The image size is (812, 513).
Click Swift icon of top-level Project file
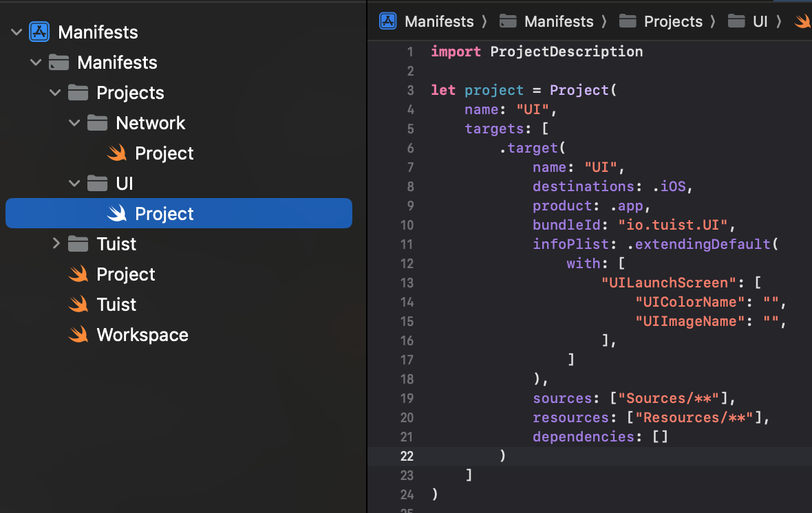tap(78, 274)
